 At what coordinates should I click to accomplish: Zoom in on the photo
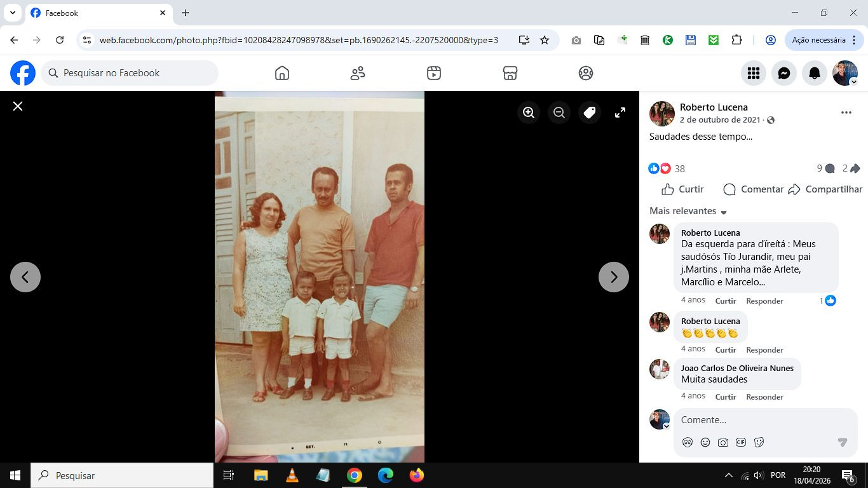(528, 112)
